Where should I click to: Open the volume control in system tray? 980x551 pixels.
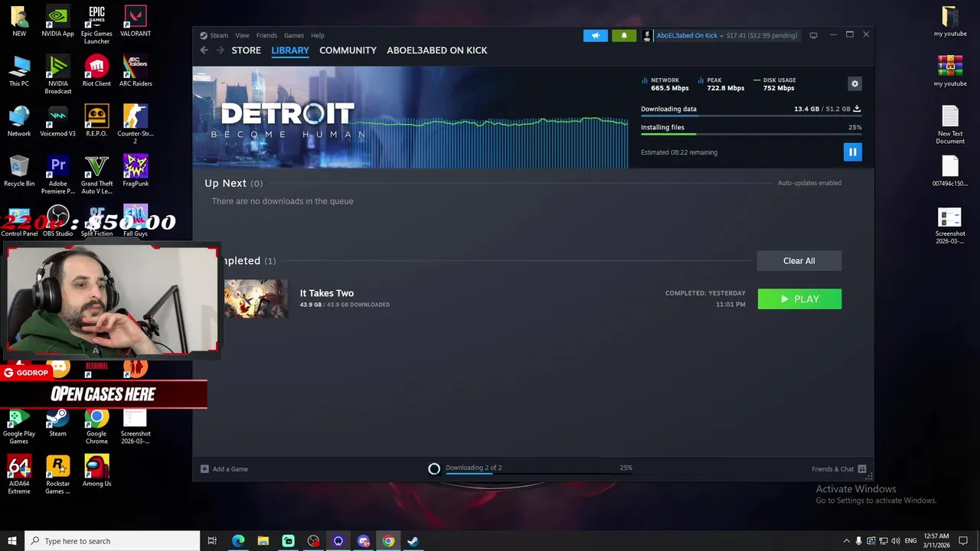(x=896, y=541)
